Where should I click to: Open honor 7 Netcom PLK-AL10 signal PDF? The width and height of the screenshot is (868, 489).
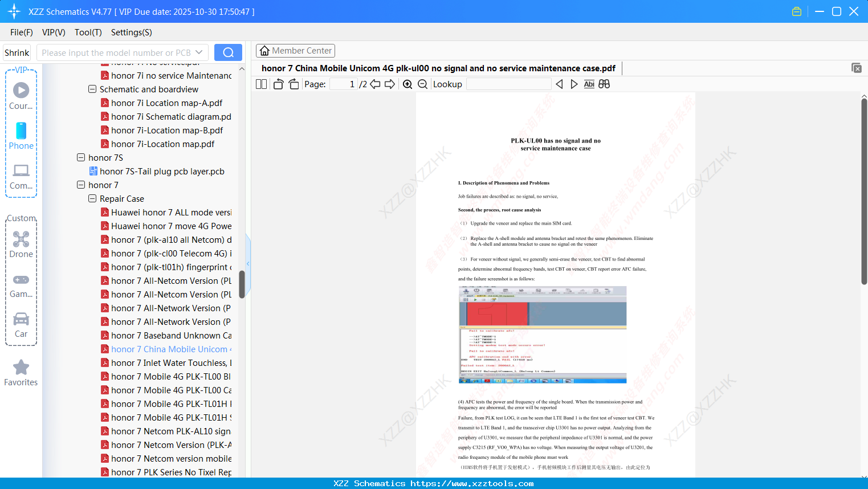tap(166, 431)
